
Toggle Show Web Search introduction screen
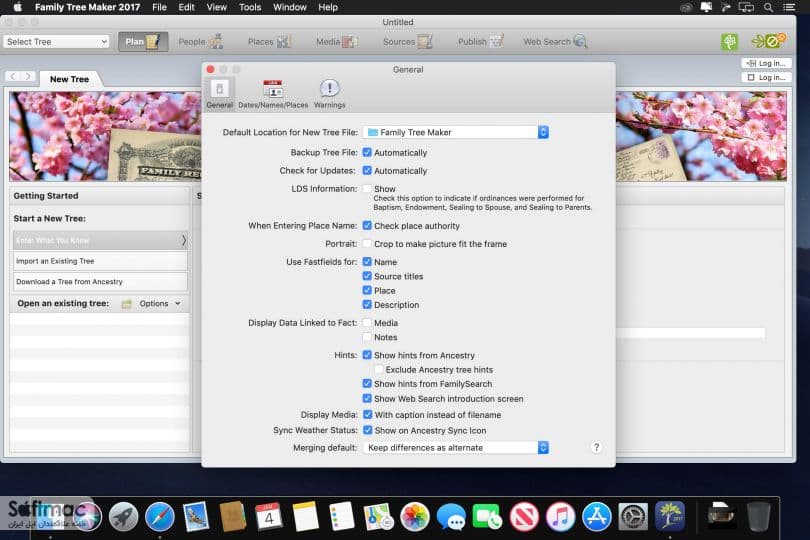[x=367, y=398]
